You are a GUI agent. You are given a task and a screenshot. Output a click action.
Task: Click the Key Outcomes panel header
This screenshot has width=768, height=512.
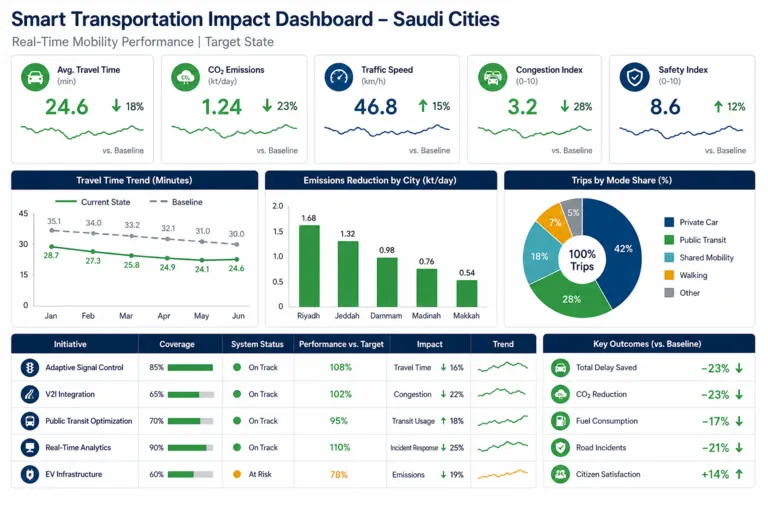pyautogui.click(x=648, y=344)
